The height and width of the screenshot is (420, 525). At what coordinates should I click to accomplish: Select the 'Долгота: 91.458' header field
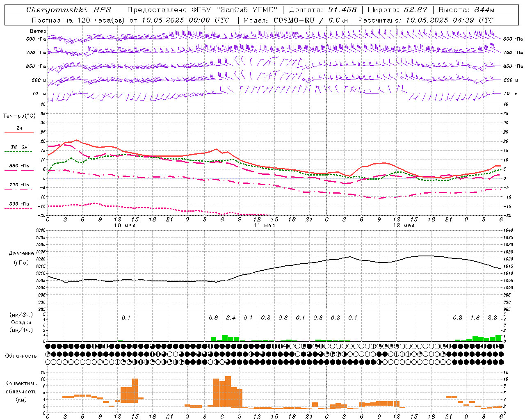323,10
